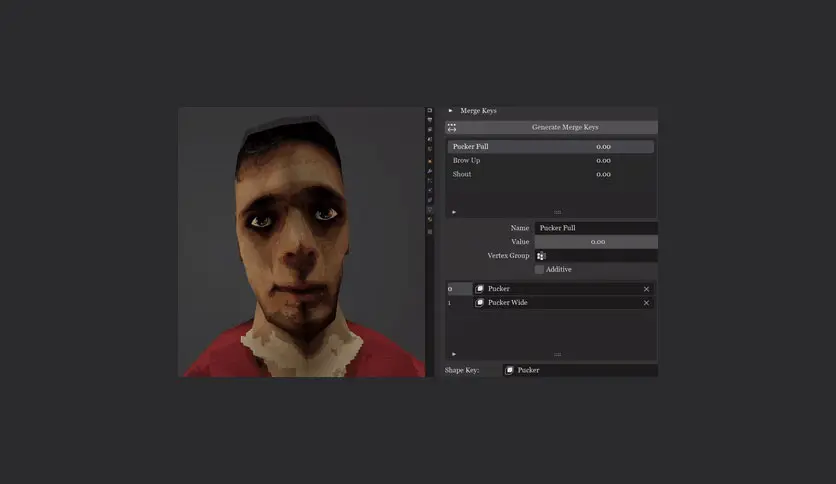Click icon in bottom Shape Key field
The width and height of the screenshot is (836, 484).
pyautogui.click(x=509, y=370)
